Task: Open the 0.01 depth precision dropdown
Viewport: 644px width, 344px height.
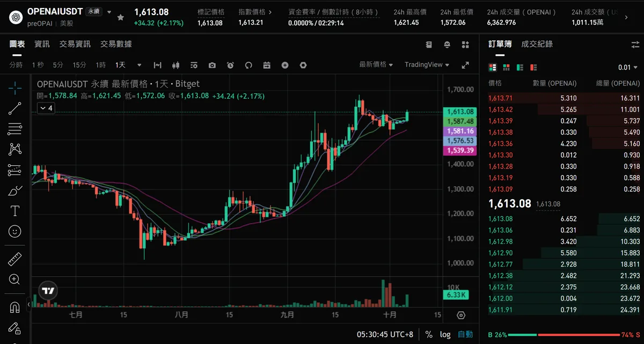Action: (628, 68)
